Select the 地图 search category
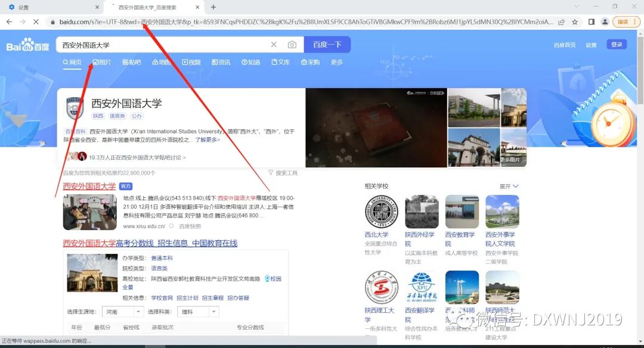This screenshot has height=348, width=644. 162,63
